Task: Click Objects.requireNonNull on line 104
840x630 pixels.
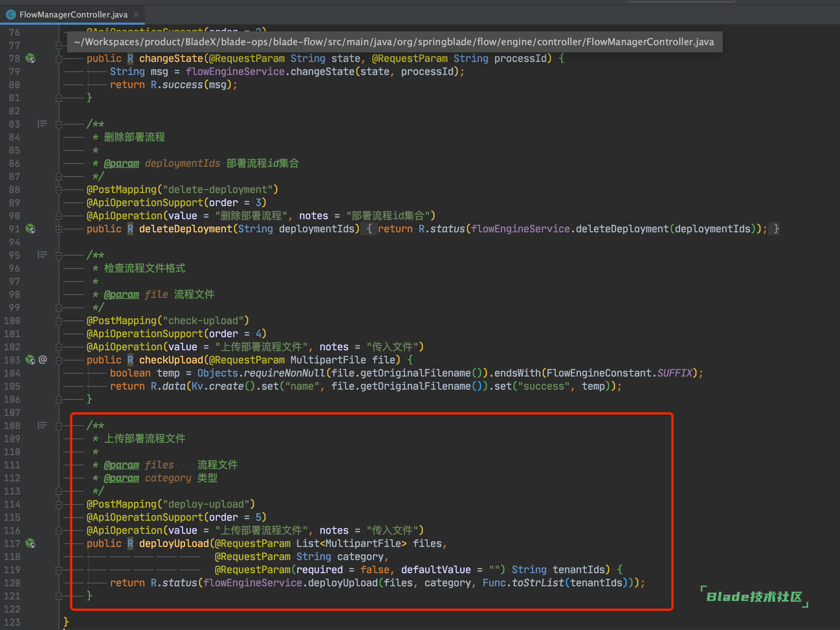Action: (x=261, y=373)
